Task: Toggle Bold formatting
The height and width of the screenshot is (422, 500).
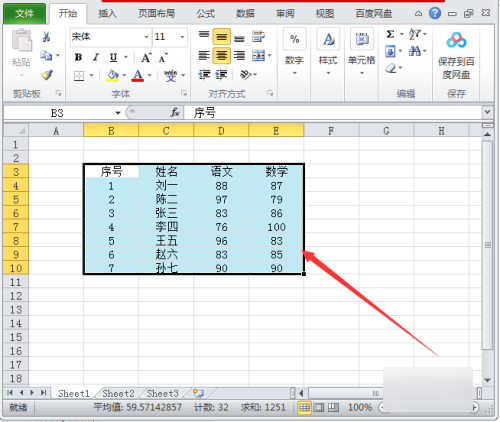Action: pyautogui.click(x=78, y=57)
